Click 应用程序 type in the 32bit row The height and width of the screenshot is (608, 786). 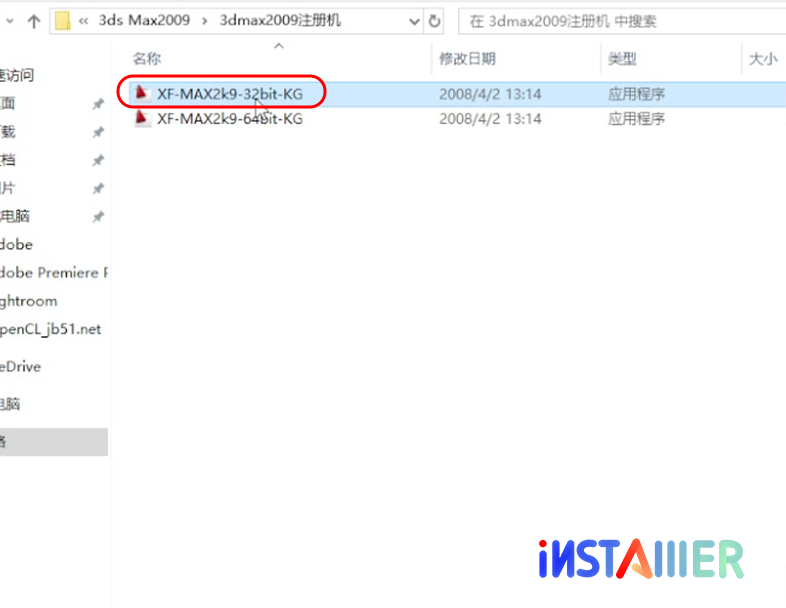click(636, 94)
